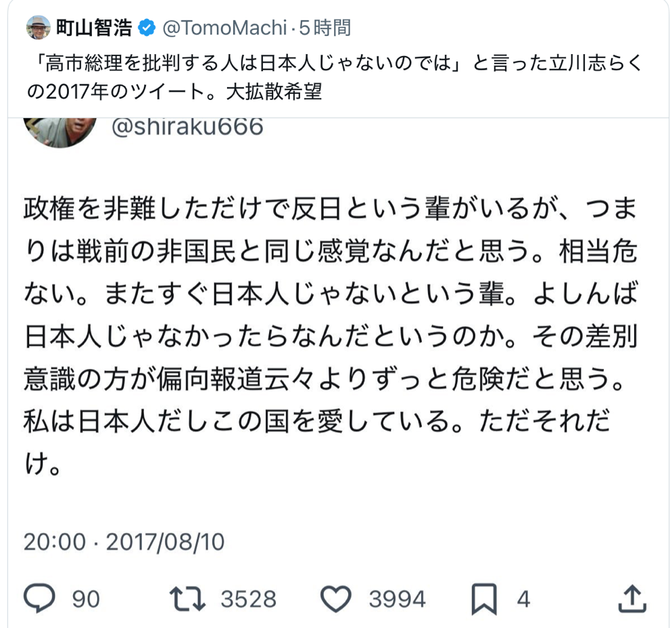672x628 pixels.
Task: Click the reply count 90
Action: pos(85,599)
